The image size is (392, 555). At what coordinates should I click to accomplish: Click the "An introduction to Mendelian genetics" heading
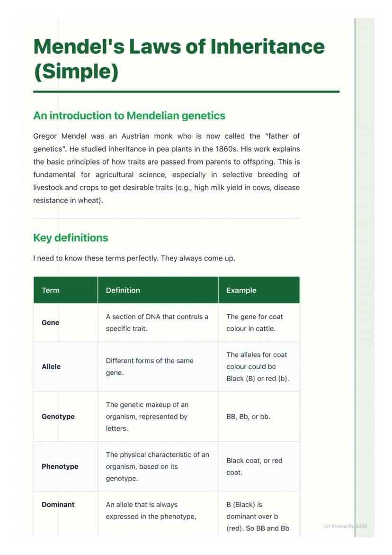[129, 116]
